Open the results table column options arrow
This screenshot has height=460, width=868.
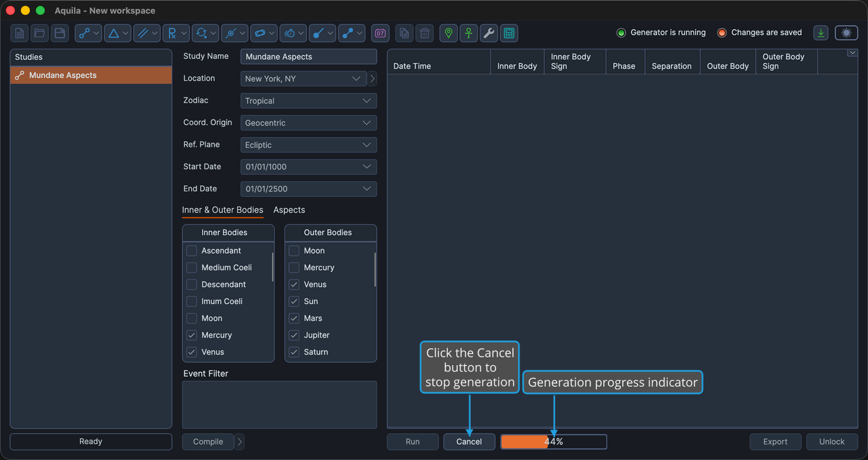pyautogui.click(x=852, y=53)
